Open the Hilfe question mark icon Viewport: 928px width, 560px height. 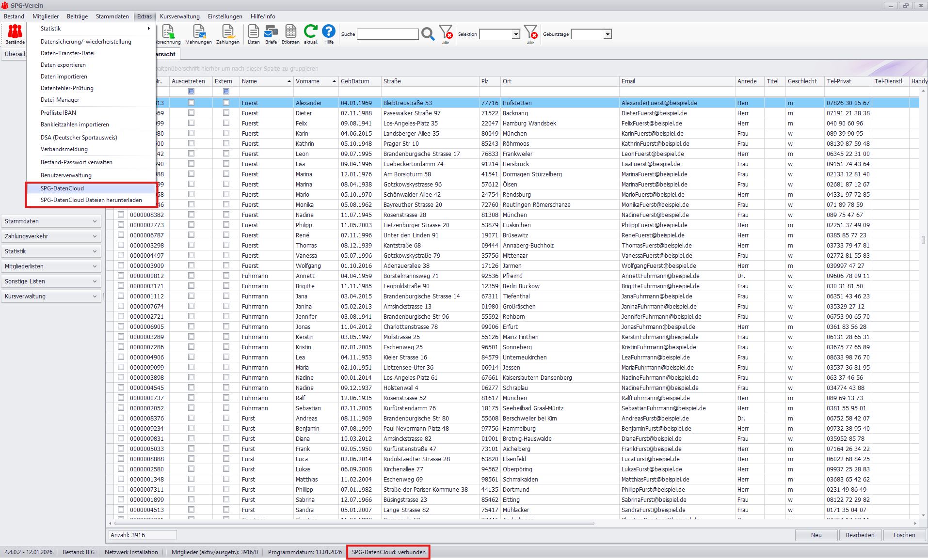(x=329, y=34)
